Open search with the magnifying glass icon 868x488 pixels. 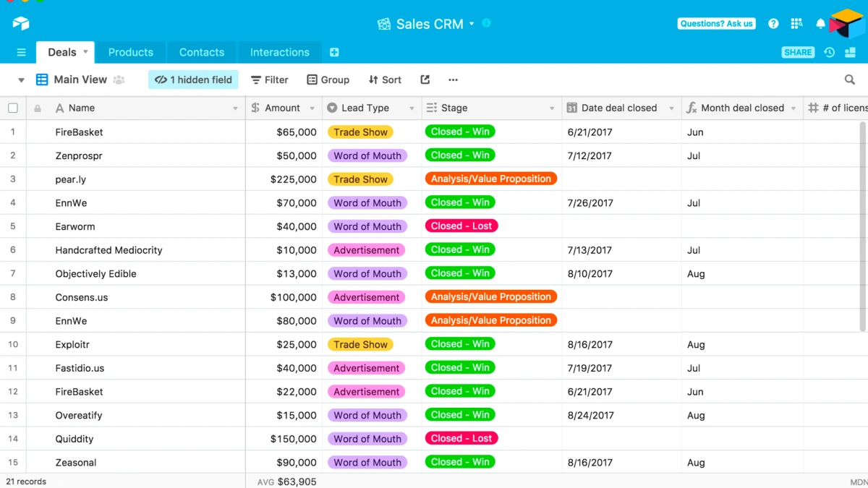click(x=849, y=80)
